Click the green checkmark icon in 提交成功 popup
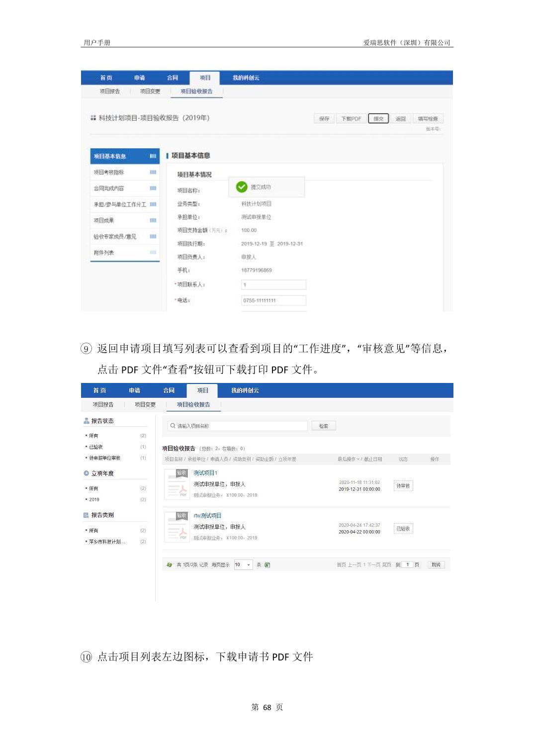The image size is (534, 756). (242, 187)
